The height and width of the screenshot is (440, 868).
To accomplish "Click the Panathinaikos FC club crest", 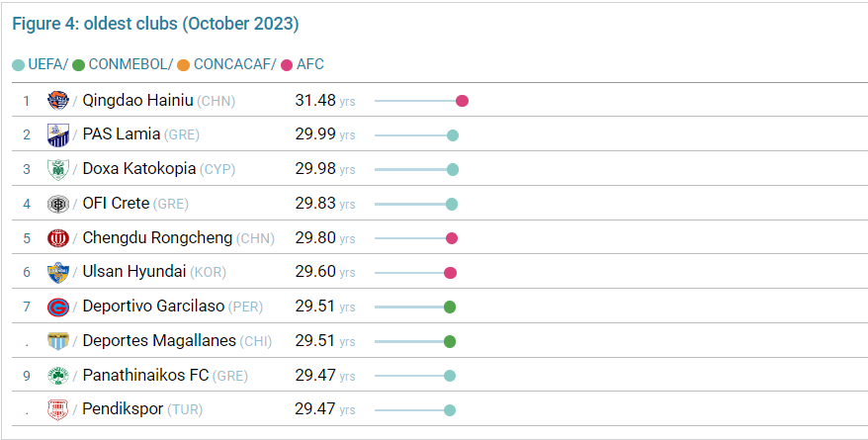I will pyautogui.click(x=57, y=376).
